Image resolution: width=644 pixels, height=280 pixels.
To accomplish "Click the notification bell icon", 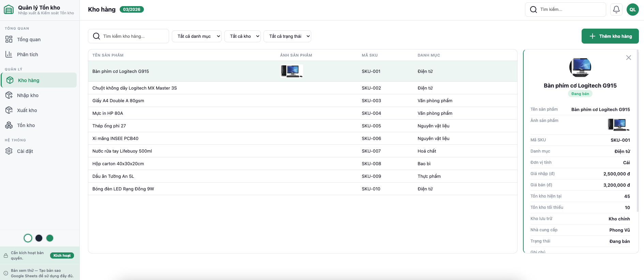I will click(616, 10).
